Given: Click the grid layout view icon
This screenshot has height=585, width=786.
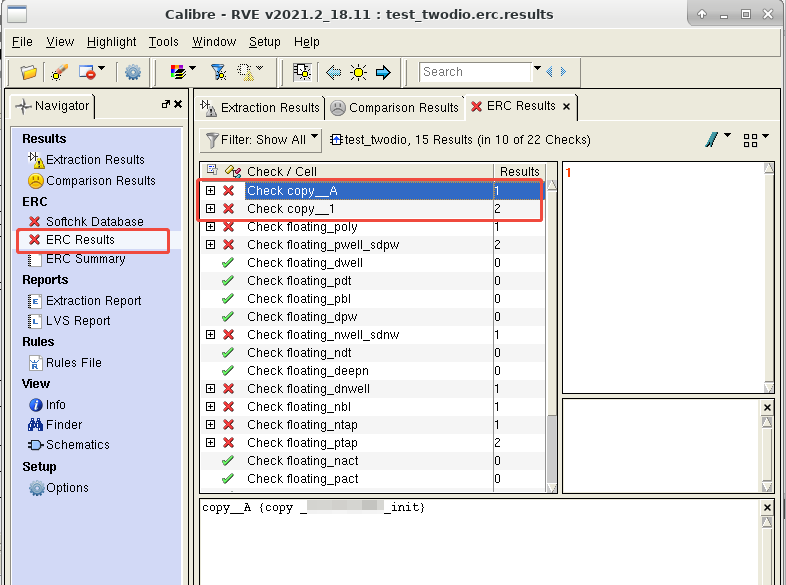Looking at the screenshot, I should [x=750, y=140].
